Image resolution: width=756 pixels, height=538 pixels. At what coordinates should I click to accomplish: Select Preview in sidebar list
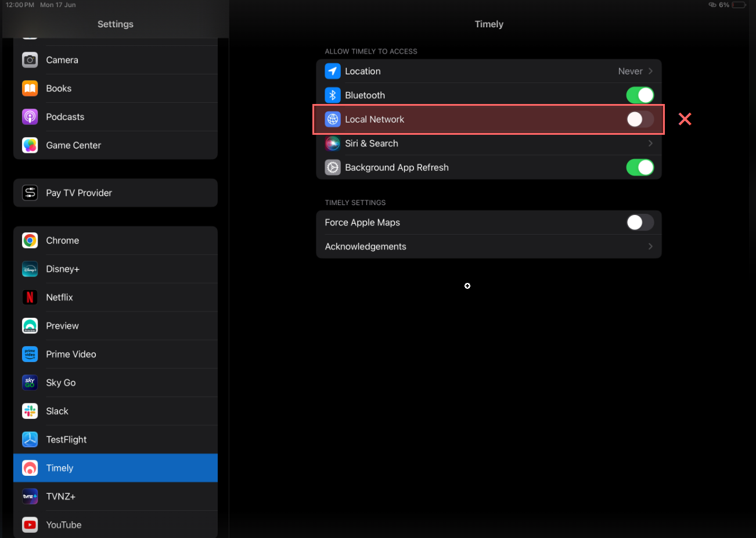click(116, 326)
